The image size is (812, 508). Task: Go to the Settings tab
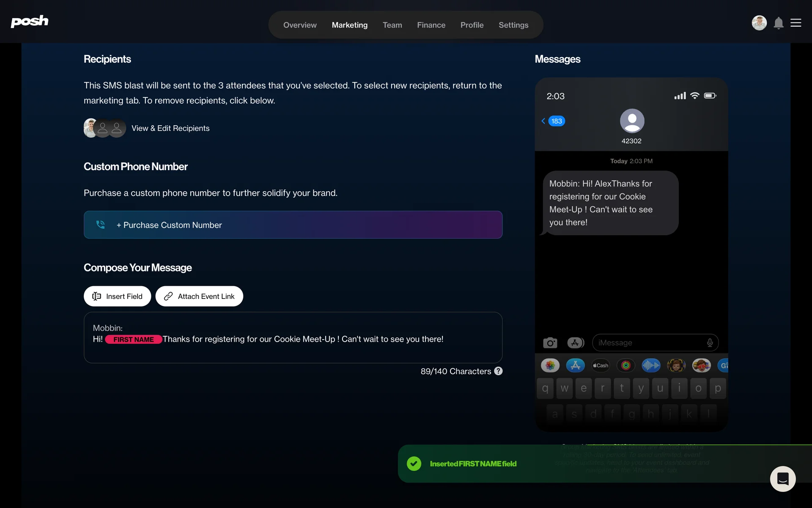[x=513, y=25]
